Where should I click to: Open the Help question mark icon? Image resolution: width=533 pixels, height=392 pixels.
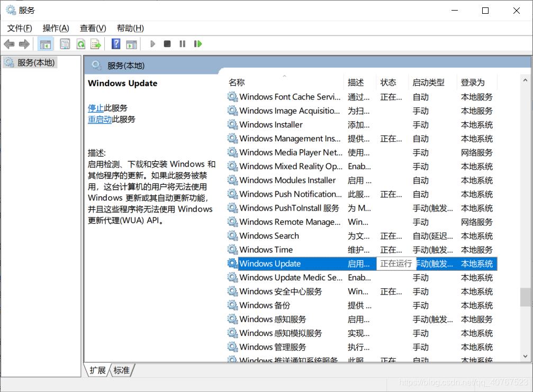coord(116,44)
